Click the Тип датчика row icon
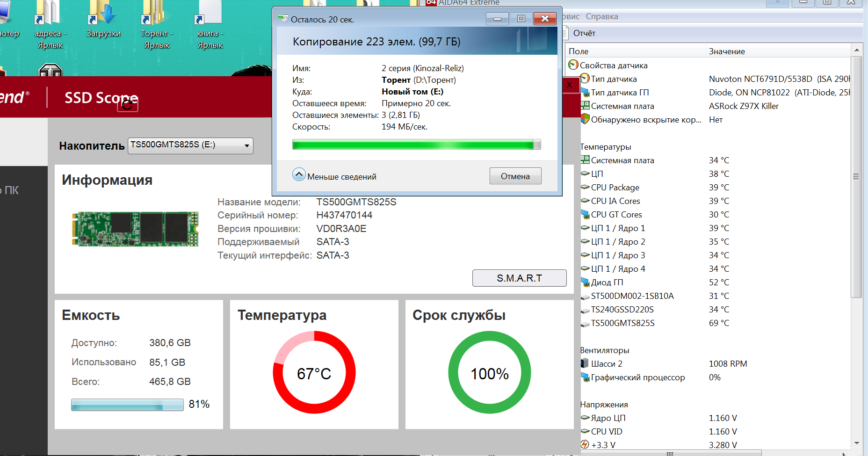This screenshot has height=456, width=868. pos(585,79)
